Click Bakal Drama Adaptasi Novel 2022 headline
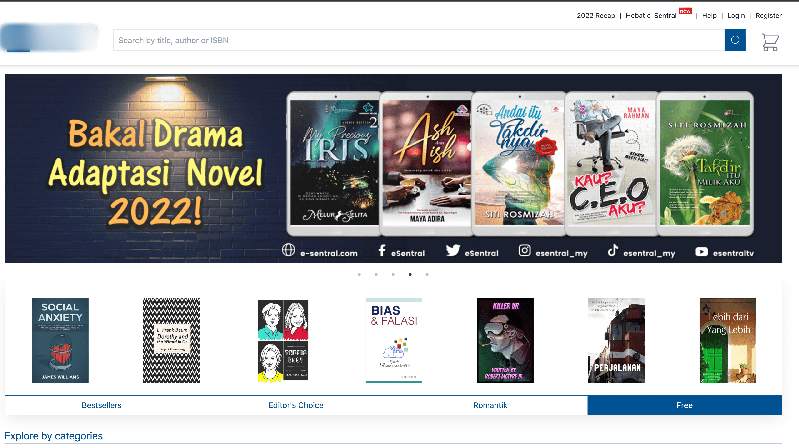Viewport: 799px width, 448px height. pyautogui.click(x=155, y=172)
